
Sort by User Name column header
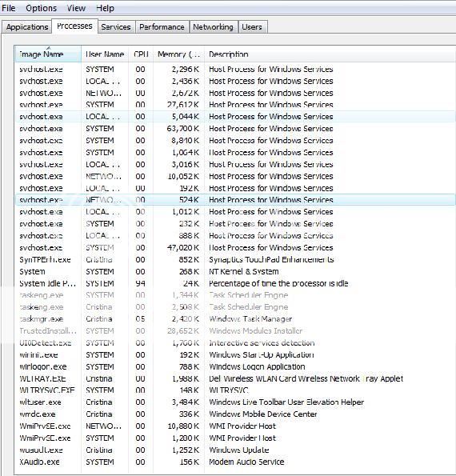click(105, 54)
